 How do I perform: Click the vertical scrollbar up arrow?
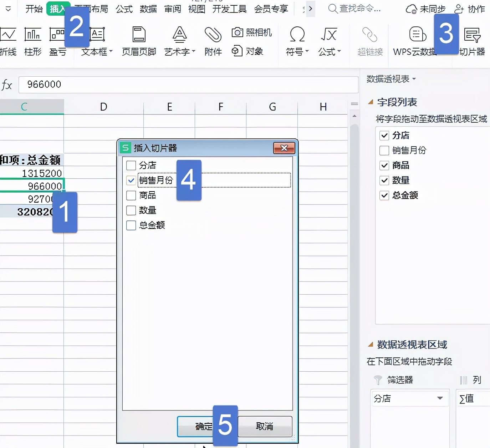[354, 116]
